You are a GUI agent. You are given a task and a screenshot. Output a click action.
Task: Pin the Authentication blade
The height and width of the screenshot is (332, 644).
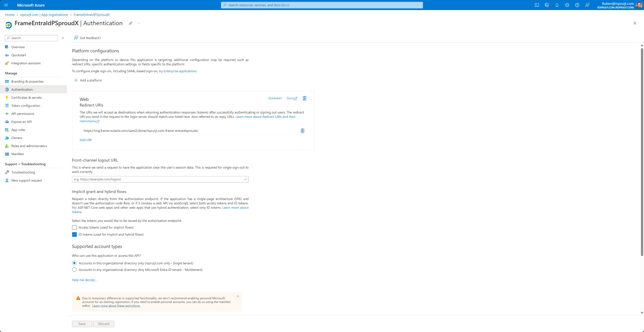[x=130, y=23]
